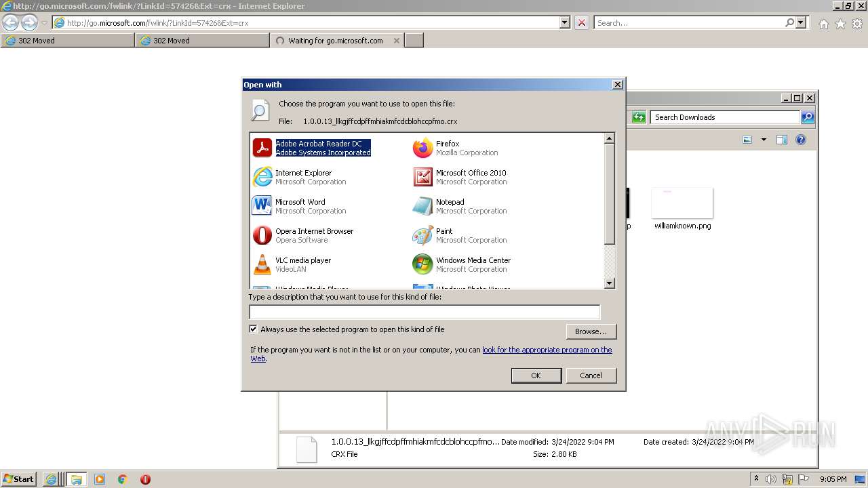Pick Windows Media Center from list
This screenshot has height=488, width=868.
[462, 264]
